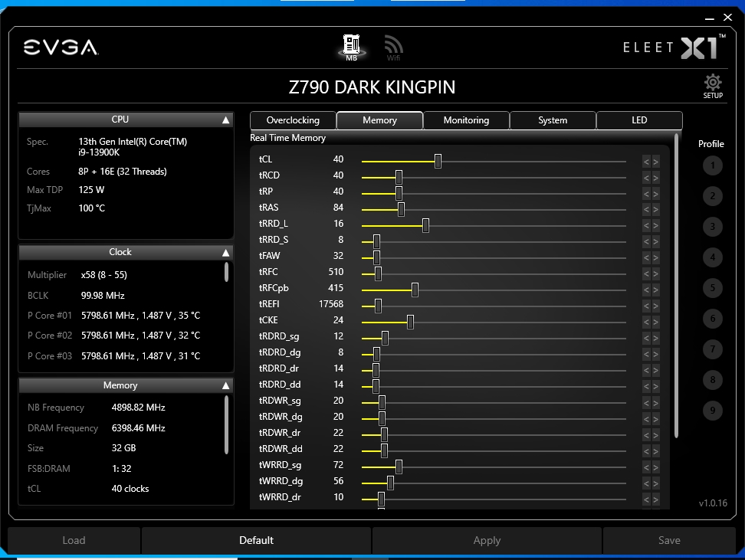Decrease tRFC with left arrow
The image size is (745, 560).
[x=646, y=274]
